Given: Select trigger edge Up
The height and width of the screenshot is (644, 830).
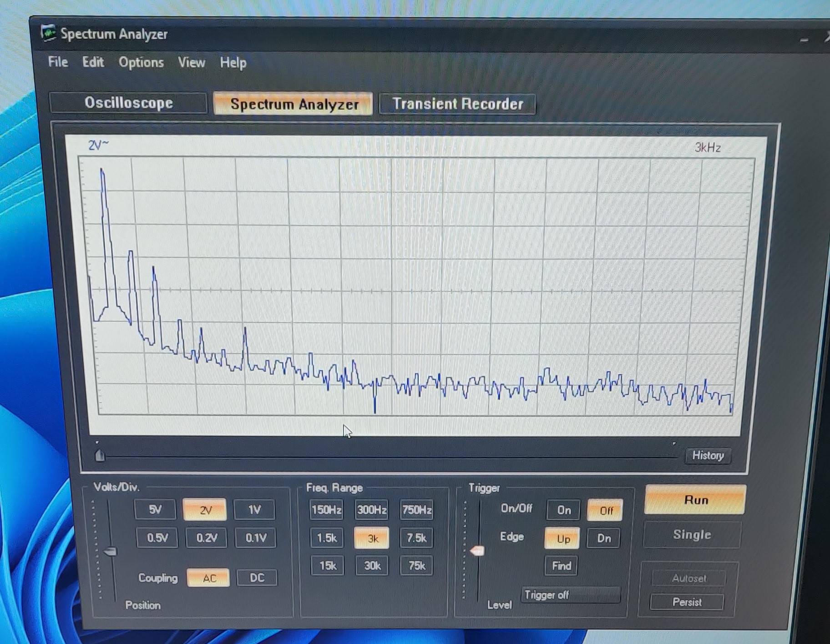Looking at the screenshot, I should point(562,539).
